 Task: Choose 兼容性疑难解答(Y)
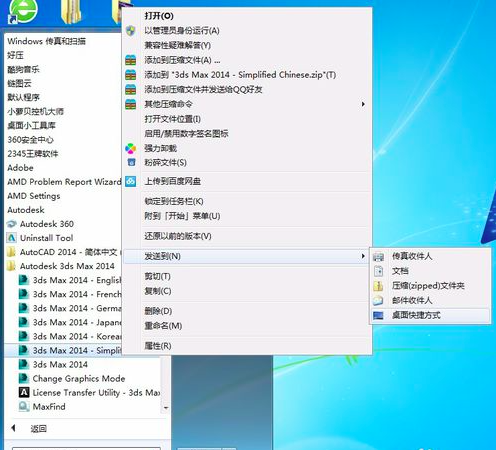[177, 45]
